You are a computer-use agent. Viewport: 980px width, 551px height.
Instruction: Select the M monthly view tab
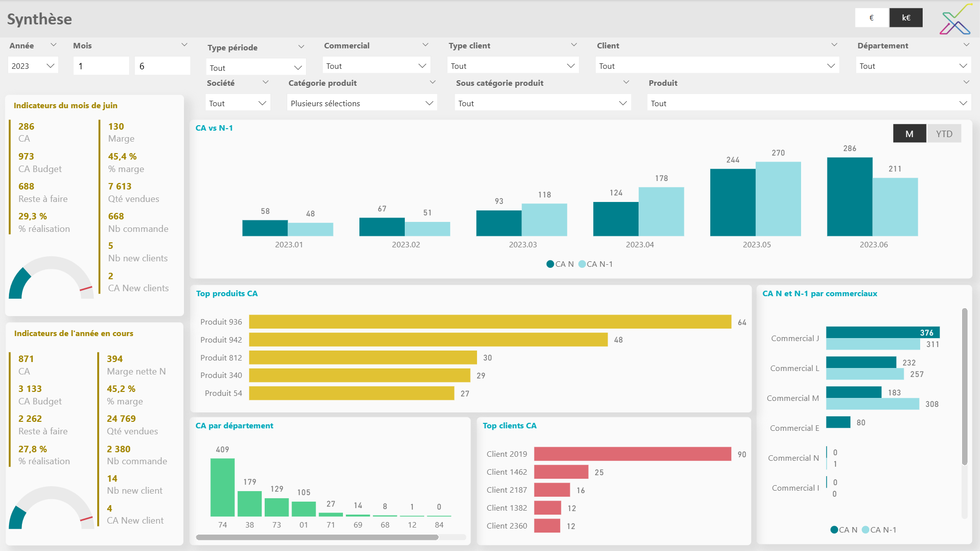[x=909, y=134]
